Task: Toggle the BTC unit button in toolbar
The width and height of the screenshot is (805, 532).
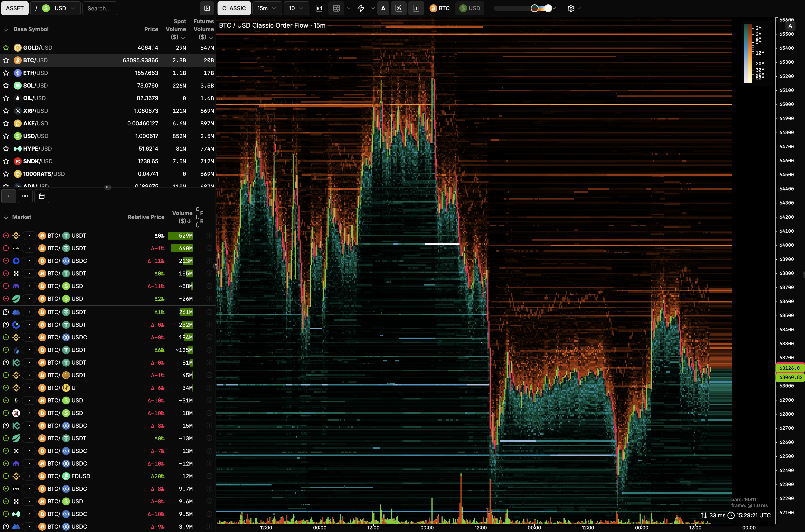Action: point(440,8)
